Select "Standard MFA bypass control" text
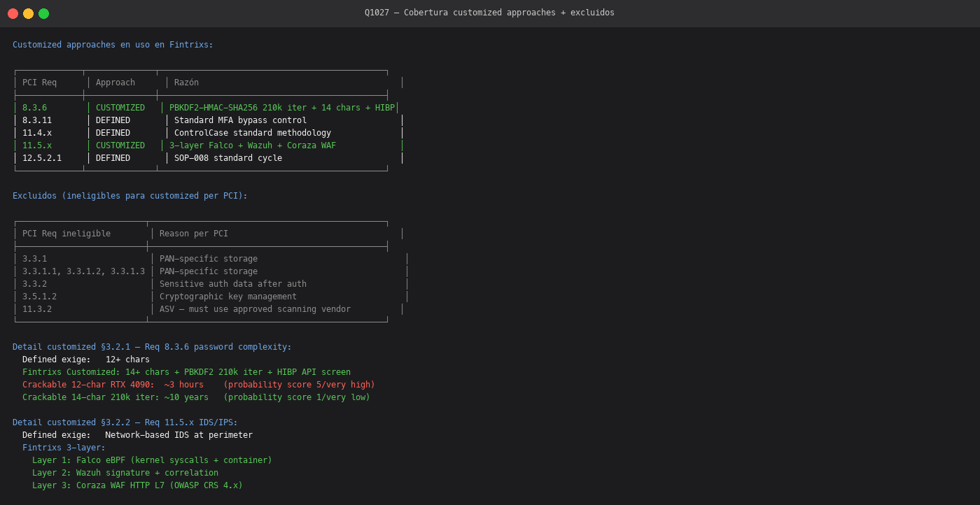The image size is (980, 505). point(240,120)
